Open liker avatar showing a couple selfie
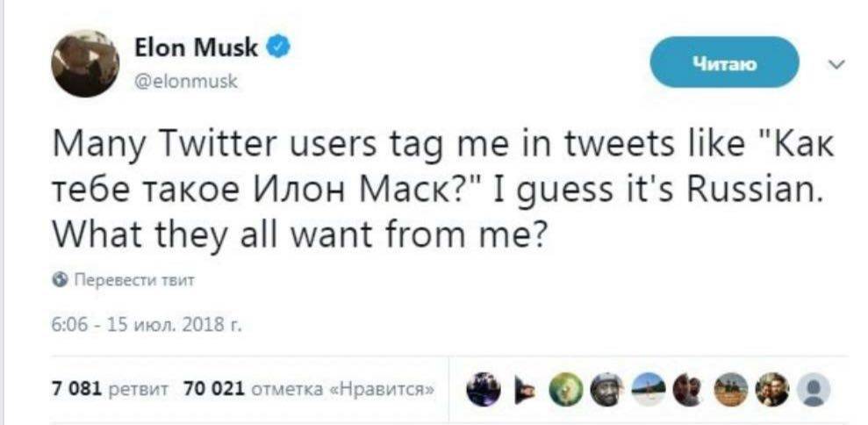This screenshot has height=425, width=868. (772, 390)
